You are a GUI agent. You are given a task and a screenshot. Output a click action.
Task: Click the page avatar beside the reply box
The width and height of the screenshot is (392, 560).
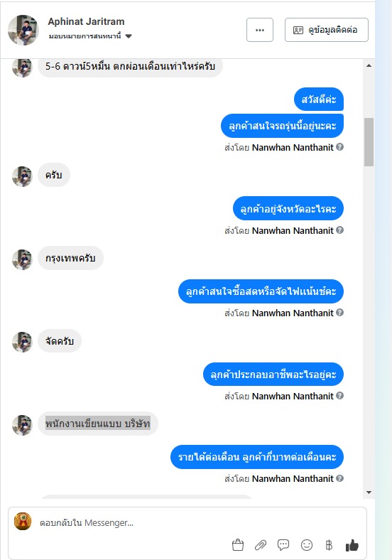[23, 521]
